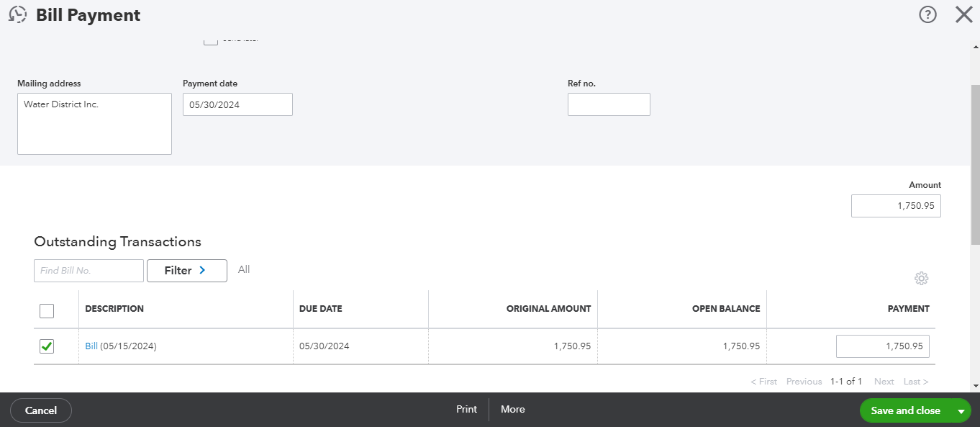Click the Ref no. input box
The image size is (980, 427).
click(608, 104)
